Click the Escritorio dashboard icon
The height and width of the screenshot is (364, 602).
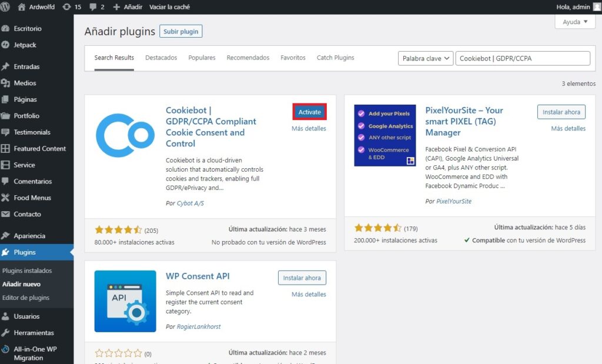[x=5, y=28]
